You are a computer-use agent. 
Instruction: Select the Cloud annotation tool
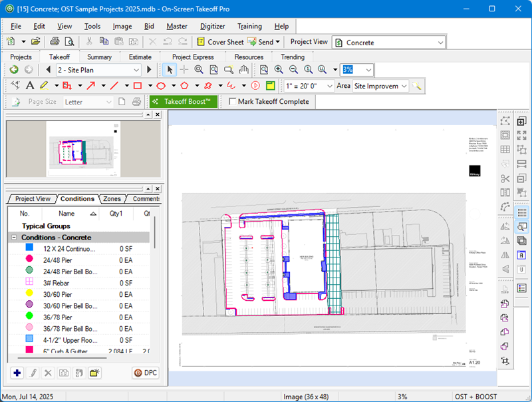point(208,86)
